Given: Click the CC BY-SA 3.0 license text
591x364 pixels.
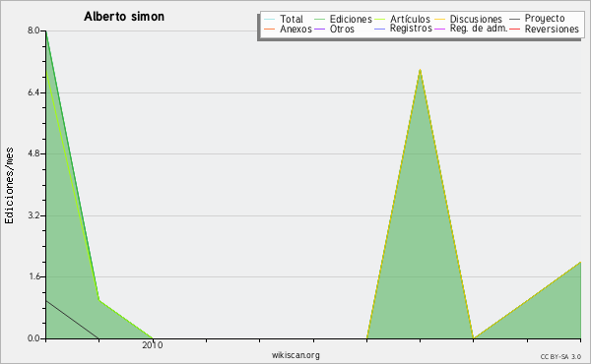Looking at the screenshot, I should tap(560, 356).
